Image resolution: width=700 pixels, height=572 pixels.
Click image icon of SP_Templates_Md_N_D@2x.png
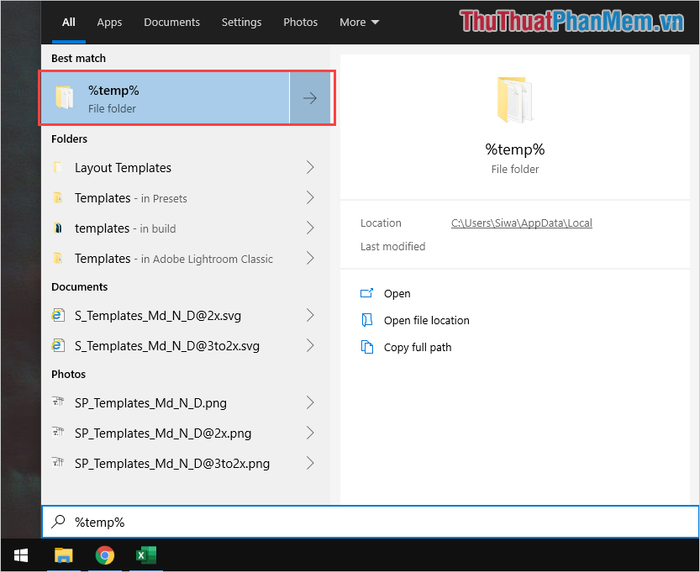(58, 431)
